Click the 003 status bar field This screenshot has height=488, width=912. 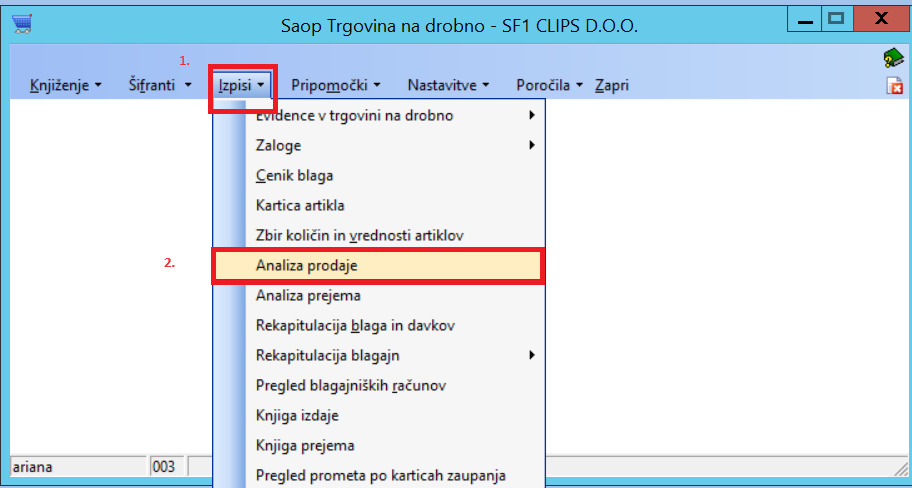point(166,466)
